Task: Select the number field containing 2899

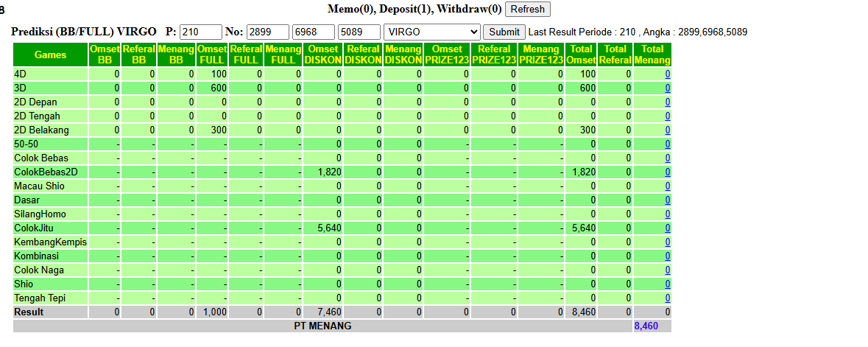Action: [268, 32]
